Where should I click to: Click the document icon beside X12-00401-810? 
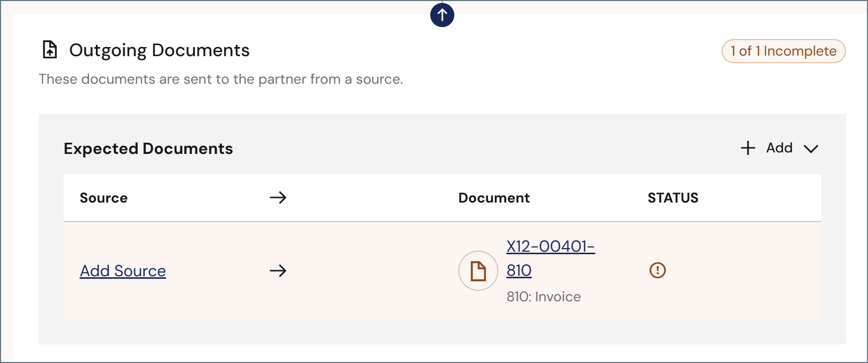click(478, 271)
